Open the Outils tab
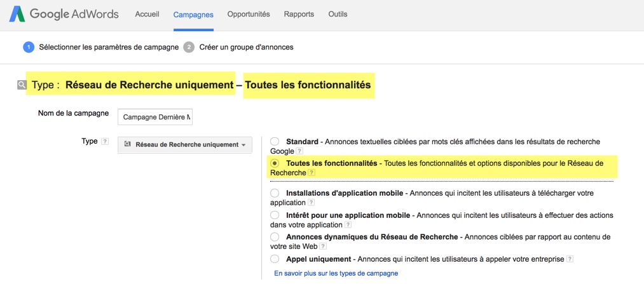This screenshot has height=284, width=644. 338,15
